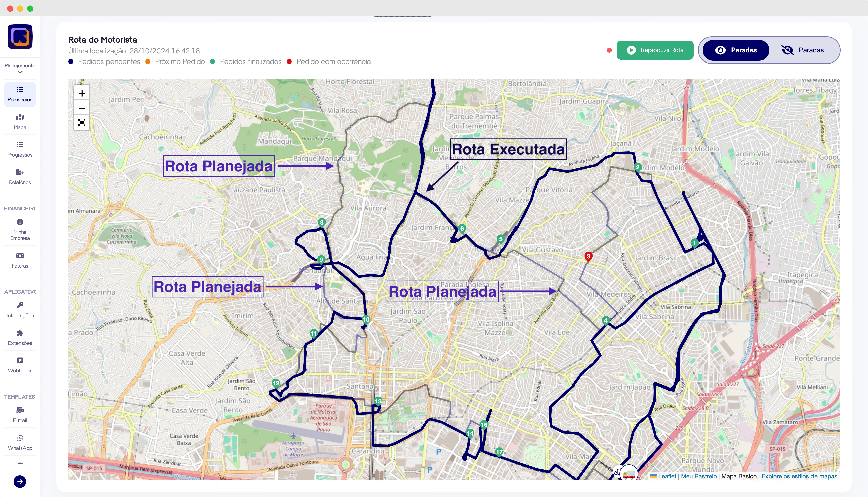Open Relatórios from the sidebar

coord(20,177)
